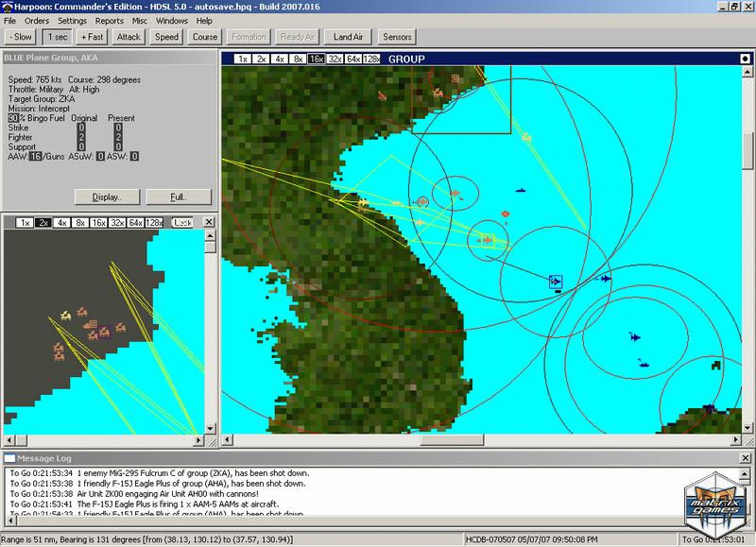Edit the Bingo Fuel percentage field
756x547 pixels.
click(13, 118)
